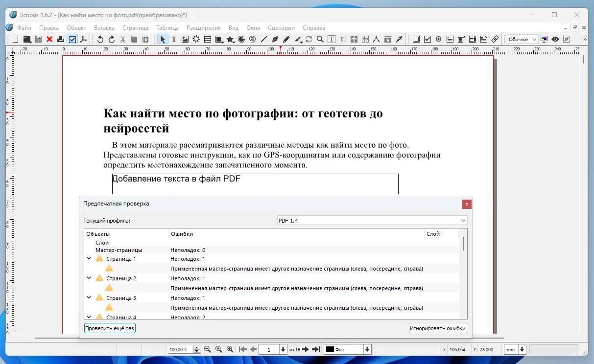Open the PDF 1.4 profile dropdown
Image resolution: width=594 pixels, height=364 pixels.
[x=371, y=220]
